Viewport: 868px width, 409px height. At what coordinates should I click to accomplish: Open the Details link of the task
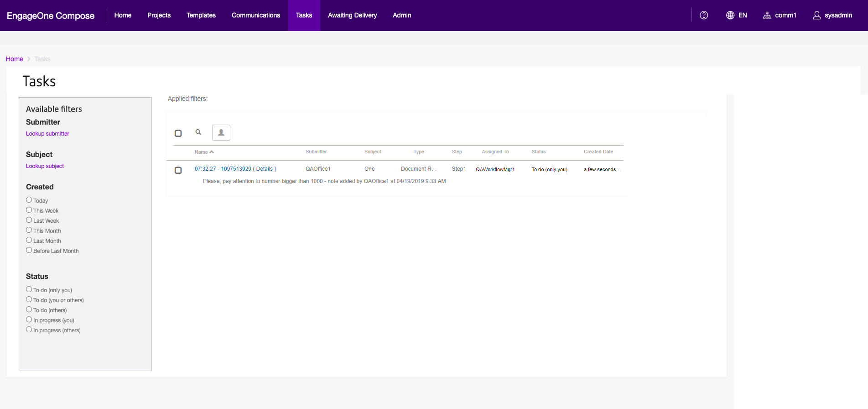pos(265,169)
